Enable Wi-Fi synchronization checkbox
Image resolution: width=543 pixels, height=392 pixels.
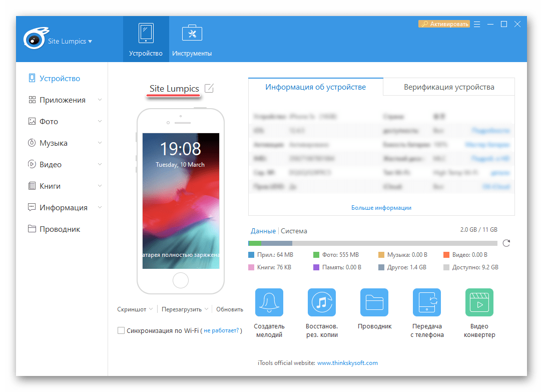tap(121, 330)
